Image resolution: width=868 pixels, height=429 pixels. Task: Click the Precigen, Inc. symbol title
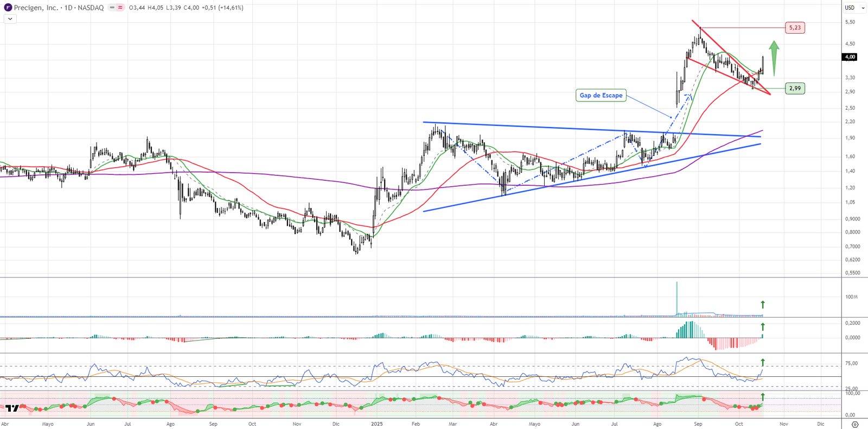click(36, 8)
